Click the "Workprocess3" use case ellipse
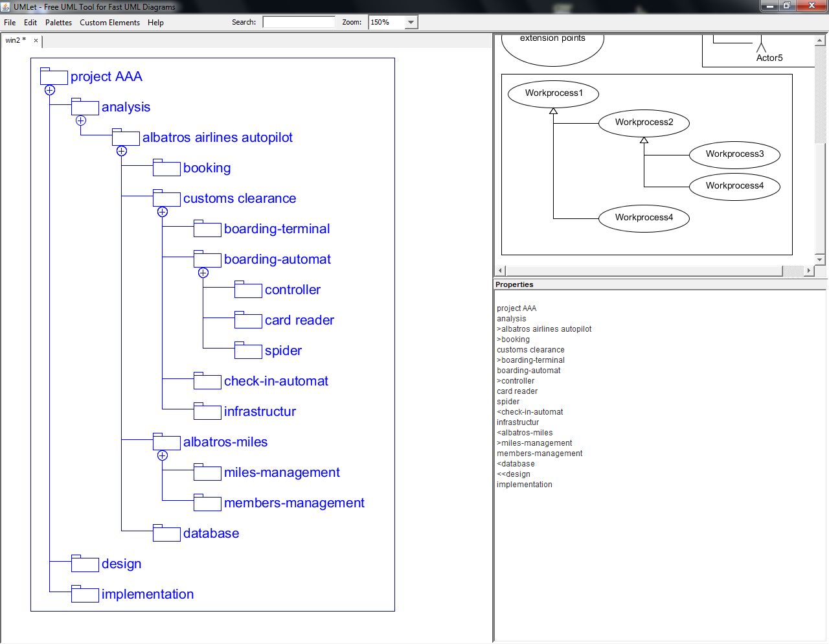 point(734,155)
